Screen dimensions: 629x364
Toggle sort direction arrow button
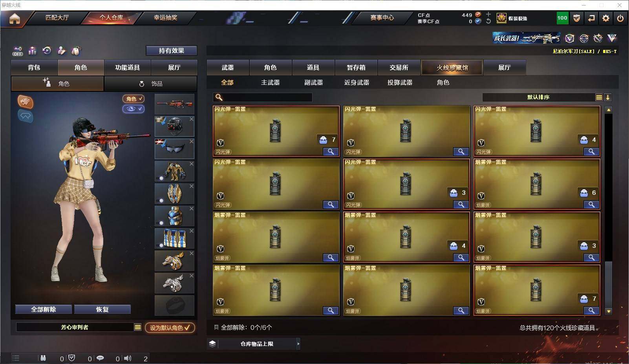point(607,97)
